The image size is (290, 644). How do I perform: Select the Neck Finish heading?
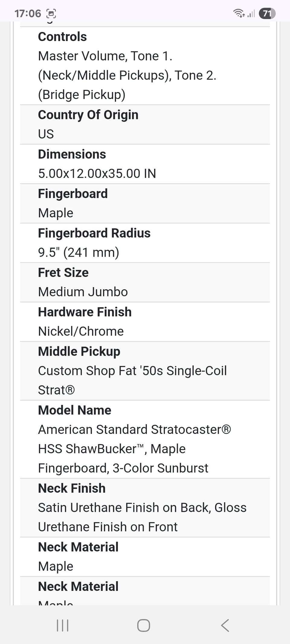tap(72, 488)
